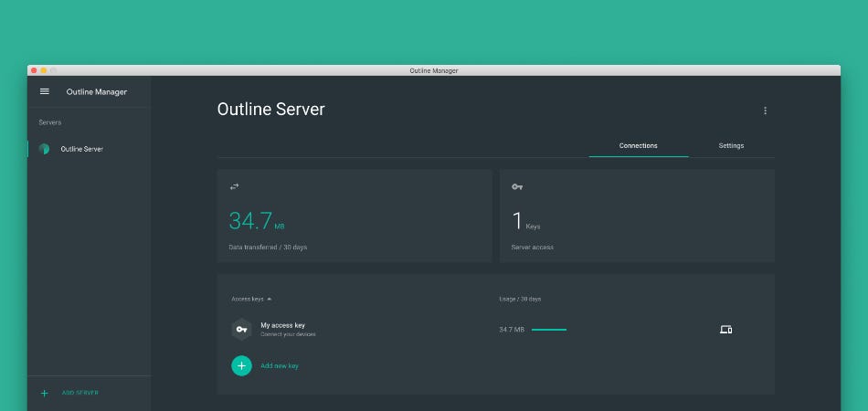Click the key icon in Server access card
Viewport: 868px width, 411px height.
[x=517, y=187]
